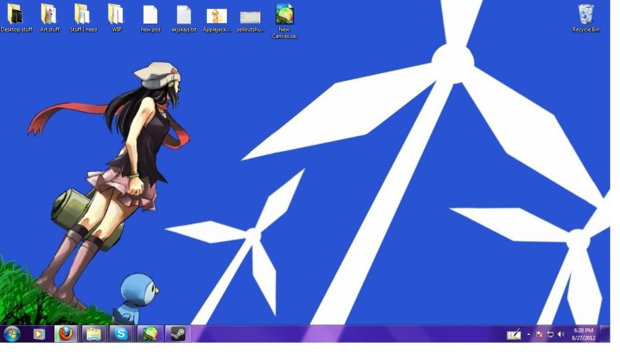This screenshot has width=620, height=364.
Task: Open the Windows Start menu
Action: pyautogui.click(x=11, y=334)
